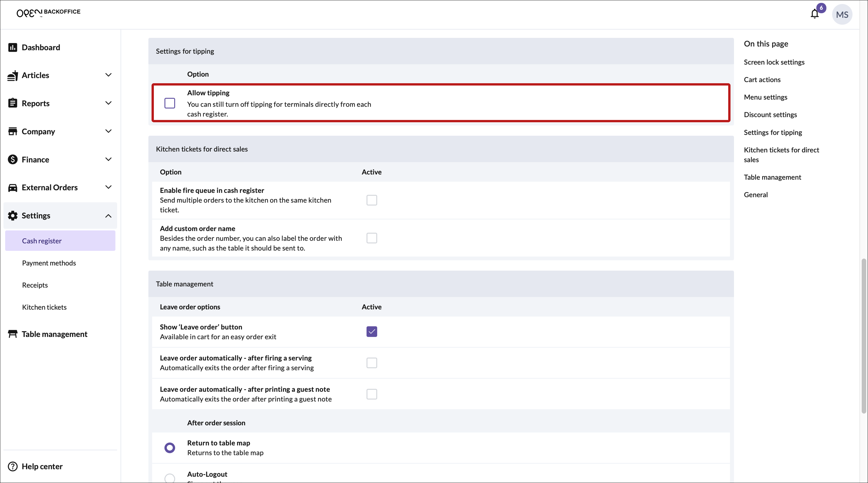Expand the Company menu chevron
This screenshot has width=868, height=483.
108,131
